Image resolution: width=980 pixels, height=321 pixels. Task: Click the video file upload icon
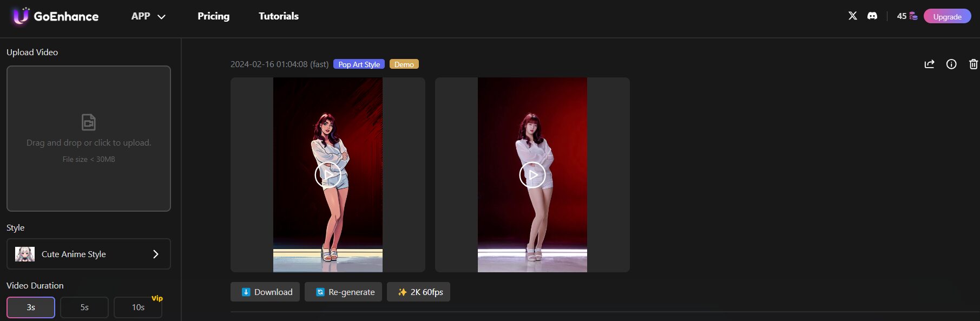pyautogui.click(x=89, y=122)
